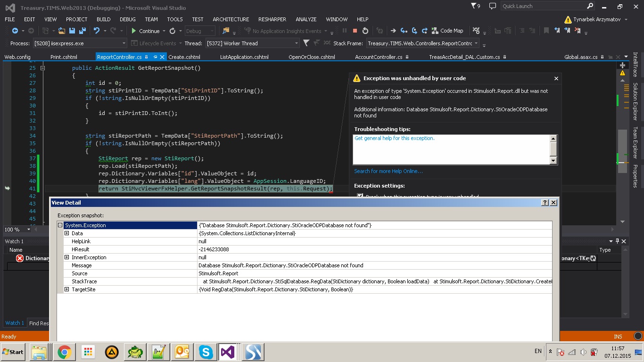This screenshot has height=362, width=644.
Task: Stop debugging with the red square
Action: click(x=355, y=31)
